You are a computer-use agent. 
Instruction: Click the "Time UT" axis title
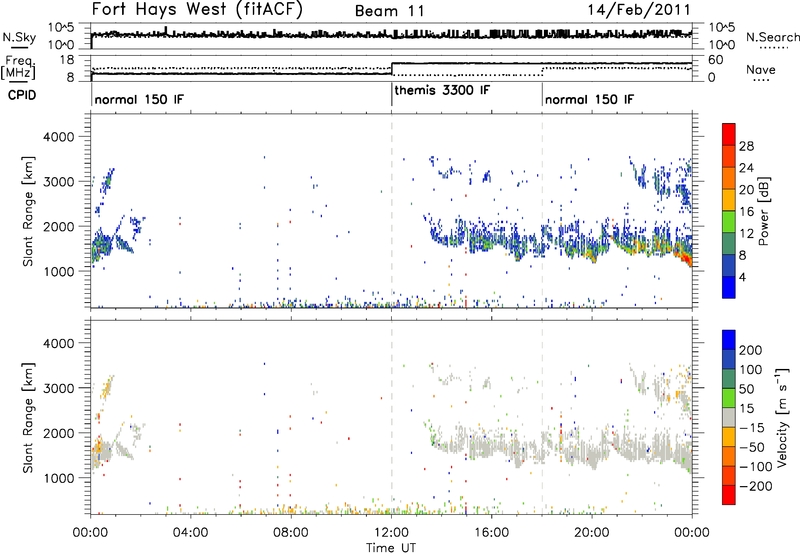391,548
